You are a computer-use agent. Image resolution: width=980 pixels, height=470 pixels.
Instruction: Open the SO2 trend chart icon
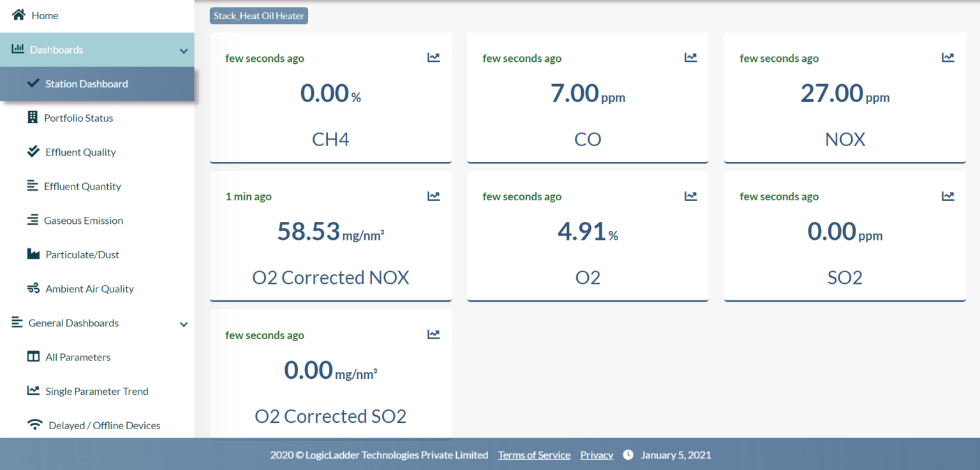pos(947,196)
